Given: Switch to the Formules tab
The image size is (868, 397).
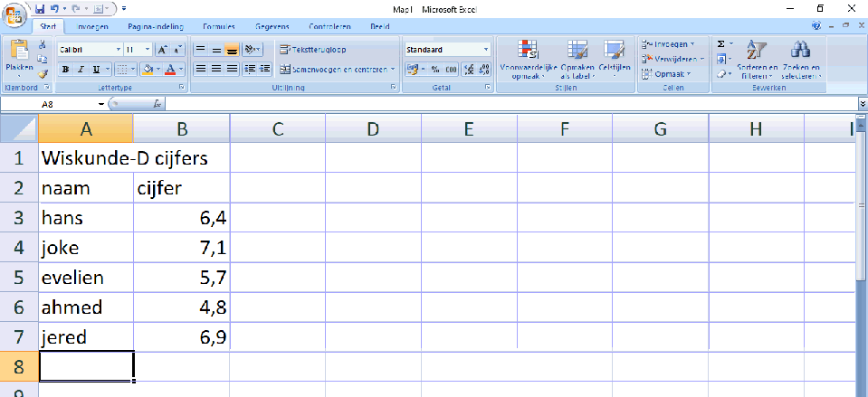Looking at the screenshot, I should tap(220, 27).
